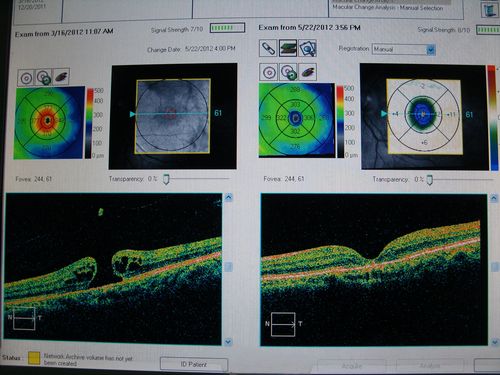Select the stacked layers overlay icon
The width and height of the screenshot is (500, 375).
pyautogui.click(x=288, y=48)
